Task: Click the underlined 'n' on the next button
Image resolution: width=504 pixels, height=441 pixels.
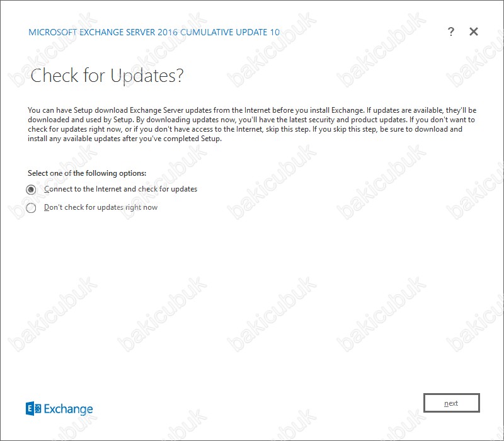Action: coord(446,403)
